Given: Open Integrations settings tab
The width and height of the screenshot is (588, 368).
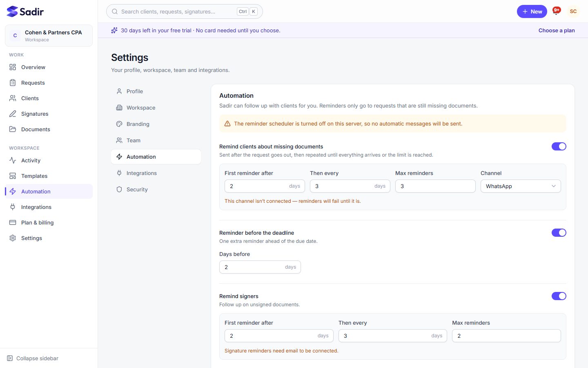Looking at the screenshot, I should click(x=156, y=173).
